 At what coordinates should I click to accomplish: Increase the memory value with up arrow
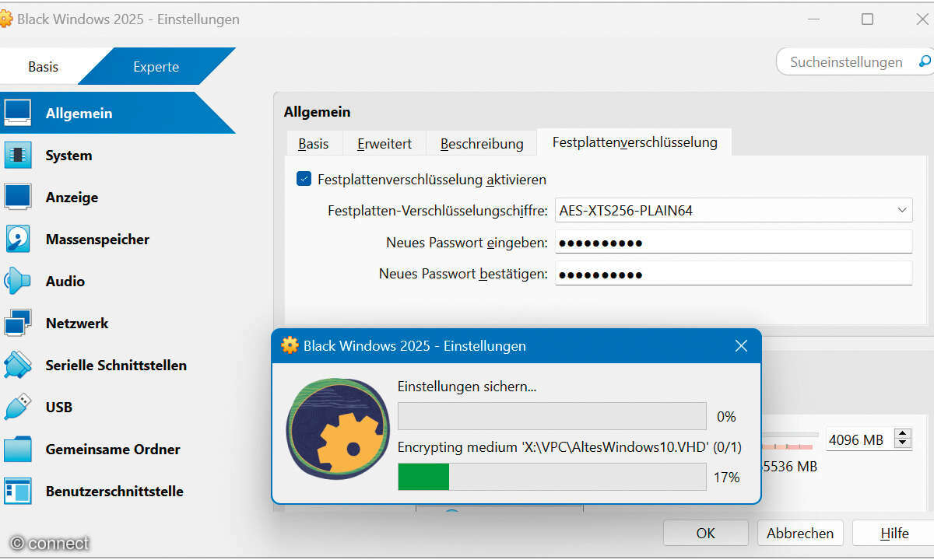[x=903, y=434]
